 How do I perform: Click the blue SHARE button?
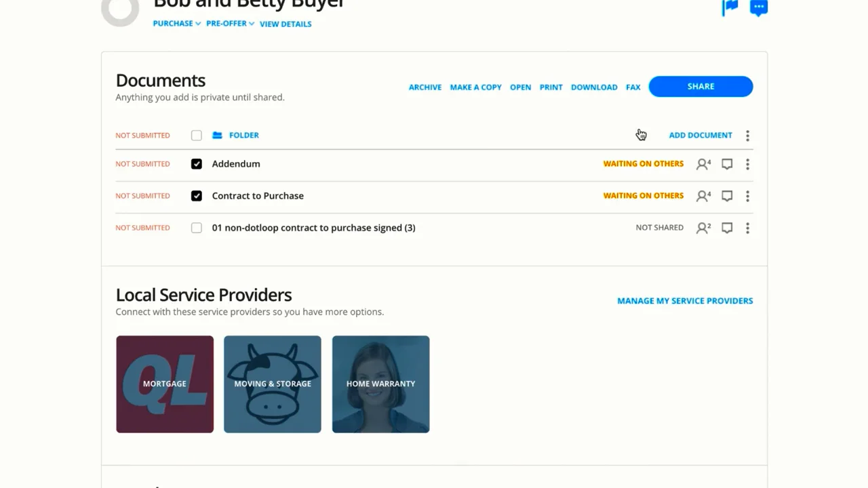pyautogui.click(x=701, y=86)
